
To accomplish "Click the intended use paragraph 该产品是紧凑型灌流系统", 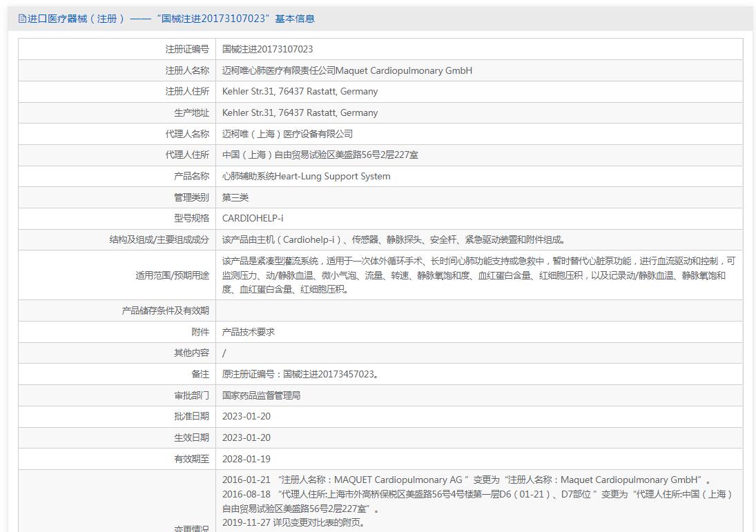I will pos(478,275).
